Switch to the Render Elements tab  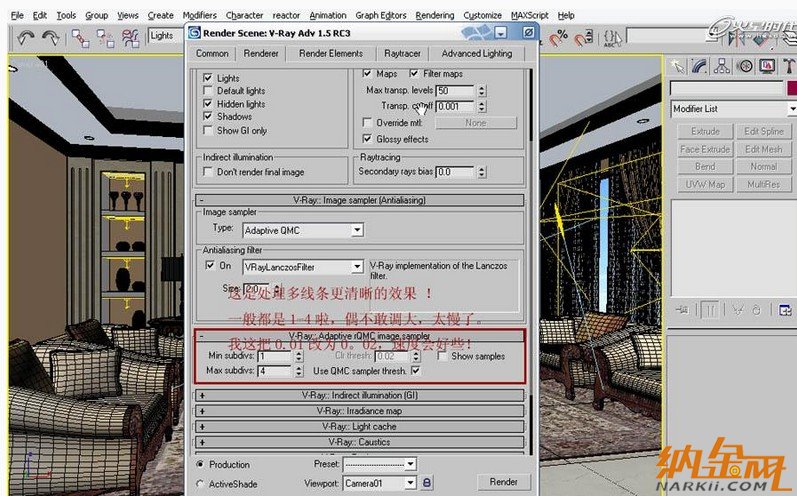tap(330, 53)
